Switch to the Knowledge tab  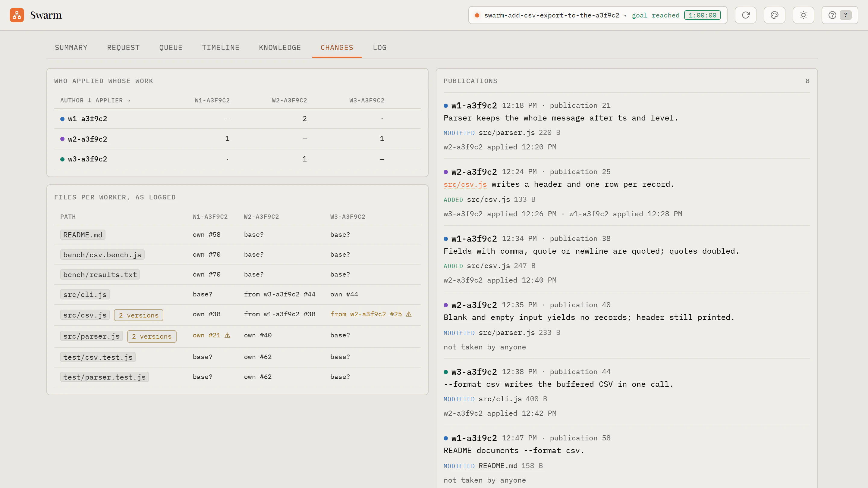[x=280, y=48]
